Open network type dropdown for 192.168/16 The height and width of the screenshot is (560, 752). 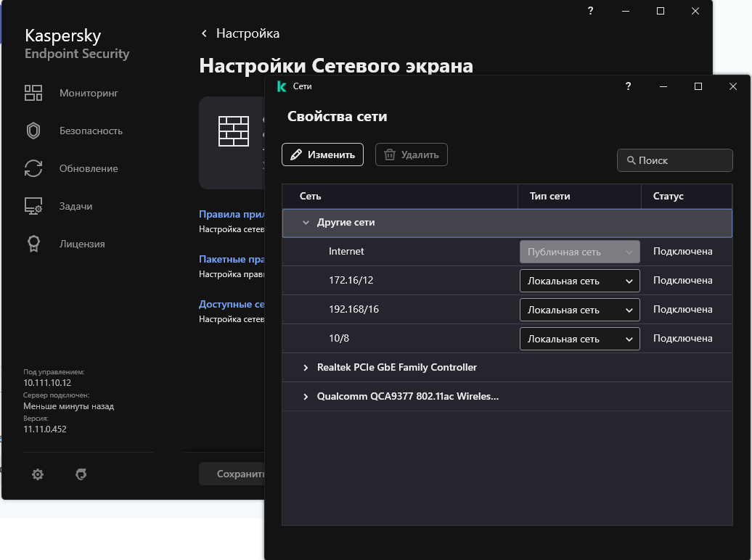coord(579,310)
